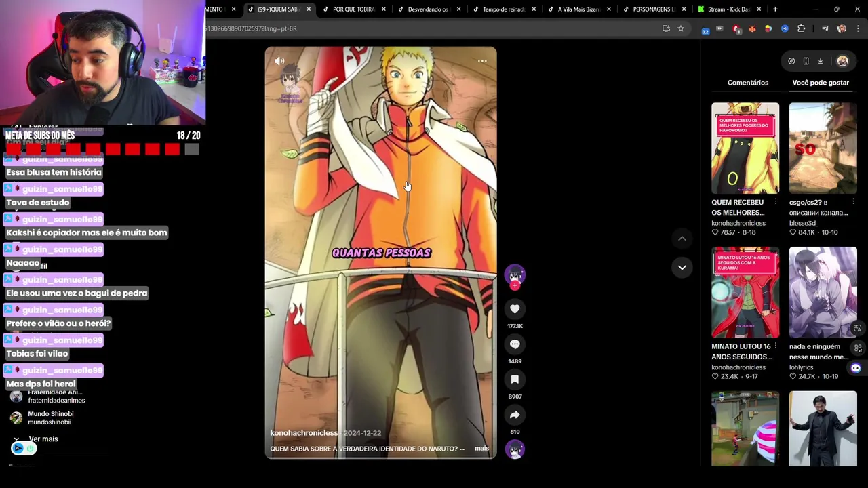Screen dimensions: 868x488
Task: Save the video with the bookmark icon
Action: (x=515, y=380)
